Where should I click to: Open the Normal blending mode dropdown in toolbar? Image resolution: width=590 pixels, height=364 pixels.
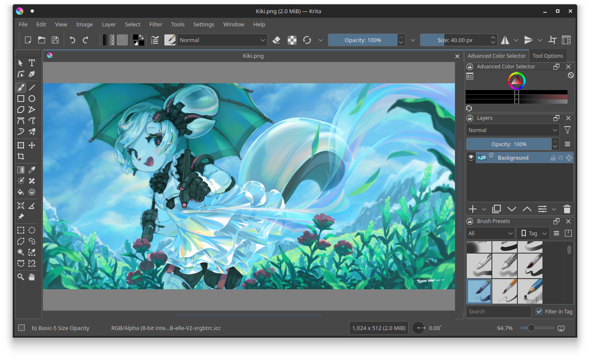222,40
